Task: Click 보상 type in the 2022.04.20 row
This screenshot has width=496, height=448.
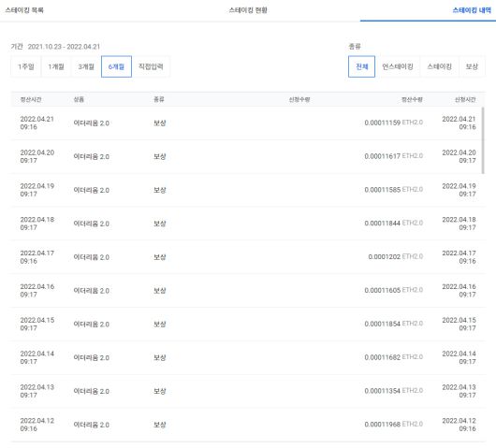Action: coord(160,156)
